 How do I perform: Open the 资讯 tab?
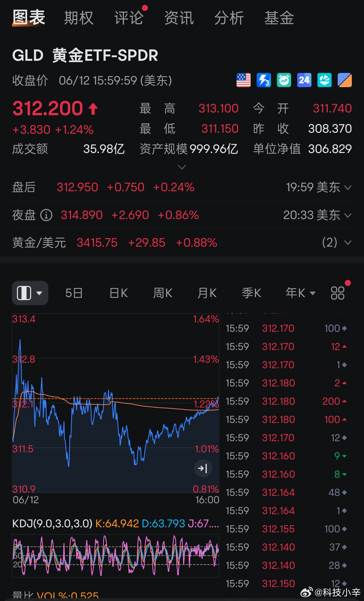(x=179, y=18)
